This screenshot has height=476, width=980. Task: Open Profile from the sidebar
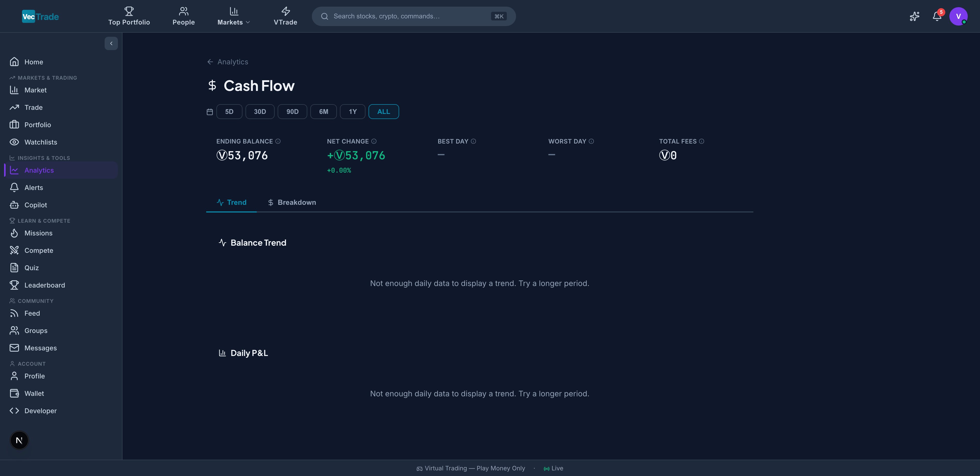(x=61, y=376)
